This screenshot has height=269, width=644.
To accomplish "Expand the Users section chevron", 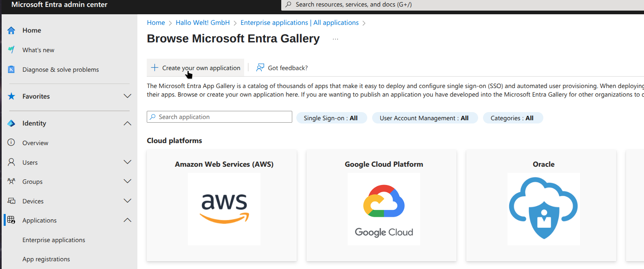I will click(x=127, y=162).
